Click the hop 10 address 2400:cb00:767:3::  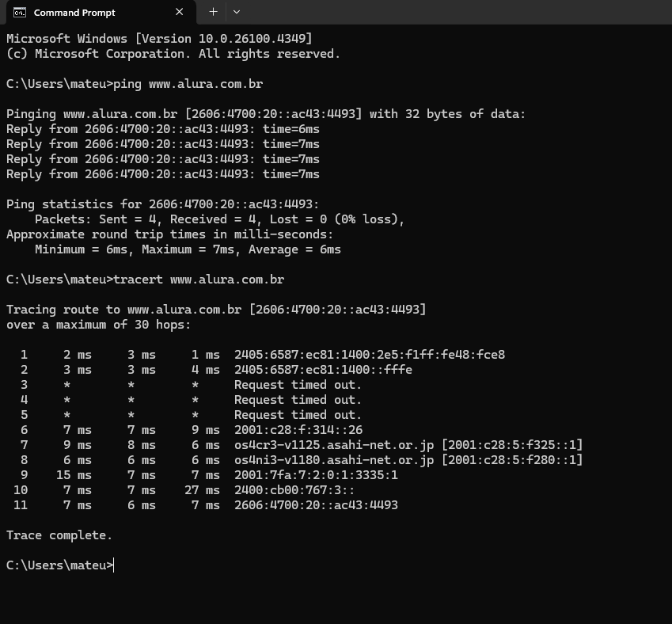point(294,490)
